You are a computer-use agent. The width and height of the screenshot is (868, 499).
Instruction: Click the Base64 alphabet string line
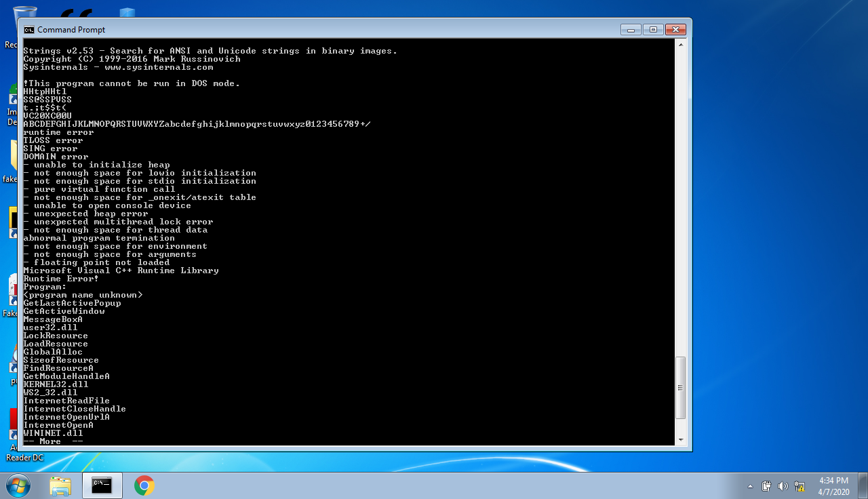point(197,124)
